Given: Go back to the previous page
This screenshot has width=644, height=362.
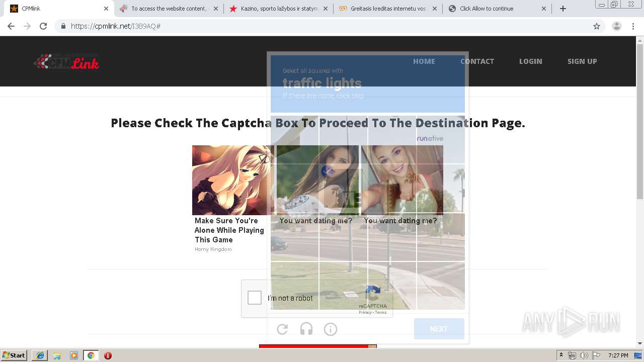Looking at the screenshot, I should point(11,26).
